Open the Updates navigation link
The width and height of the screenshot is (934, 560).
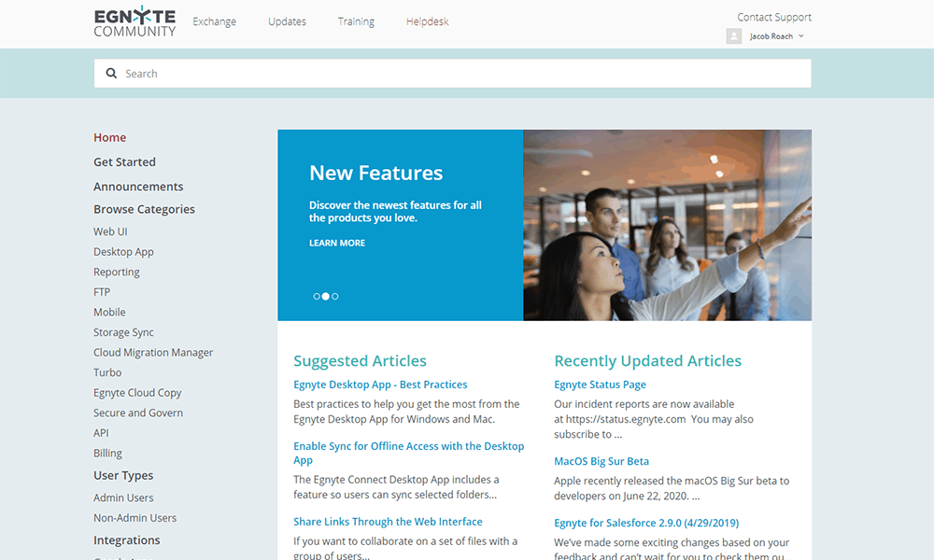click(287, 21)
